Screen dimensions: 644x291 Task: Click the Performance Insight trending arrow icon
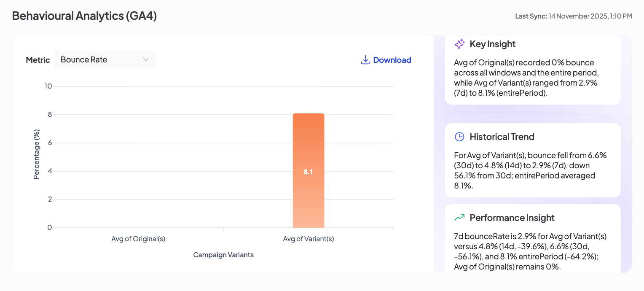[459, 218]
